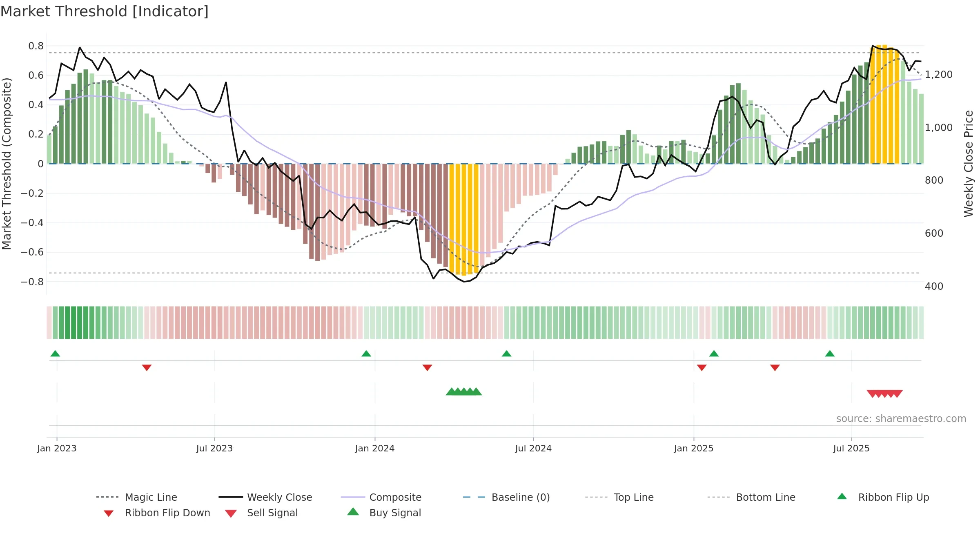Screen dimensions: 980x551
Task: Click the red flip-down triangle in early 2024
Action: click(x=427, y=368)
